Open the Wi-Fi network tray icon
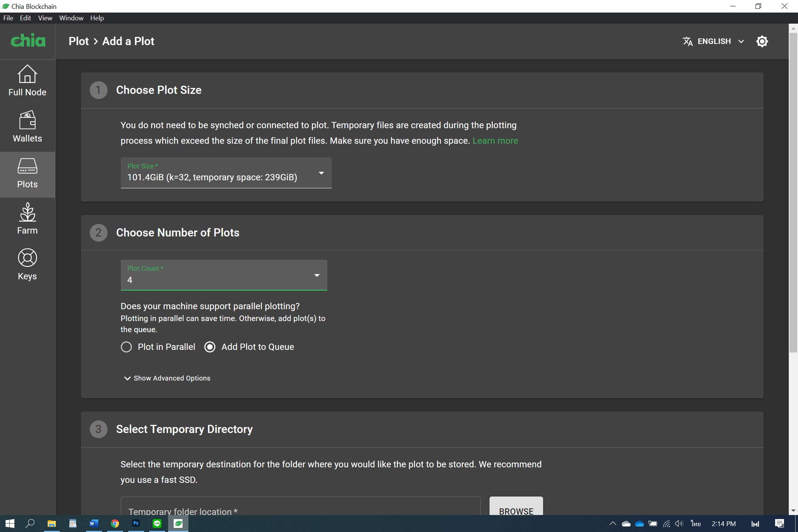Screen dimensions: 798x532 click(x=666, y=524)
